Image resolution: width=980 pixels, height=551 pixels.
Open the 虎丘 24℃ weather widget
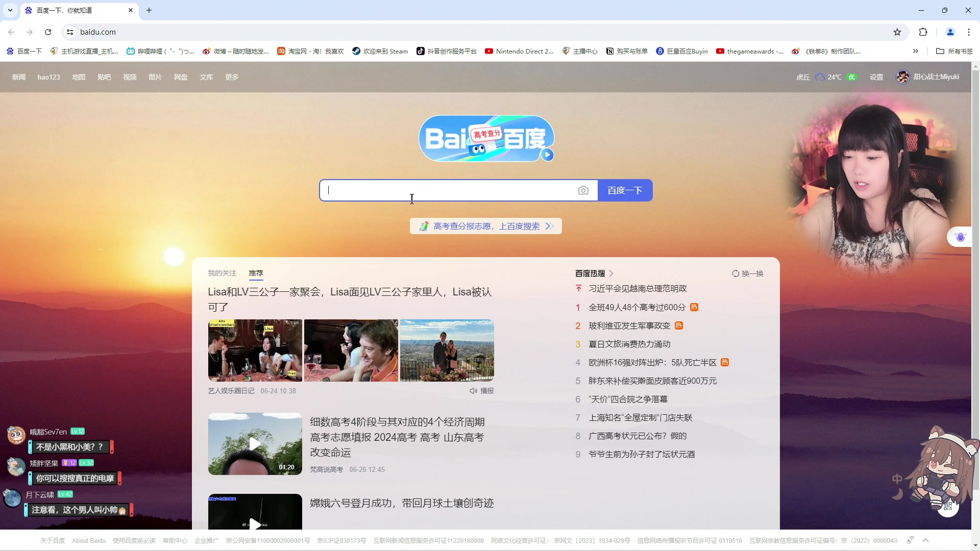(x=826, y=77)
